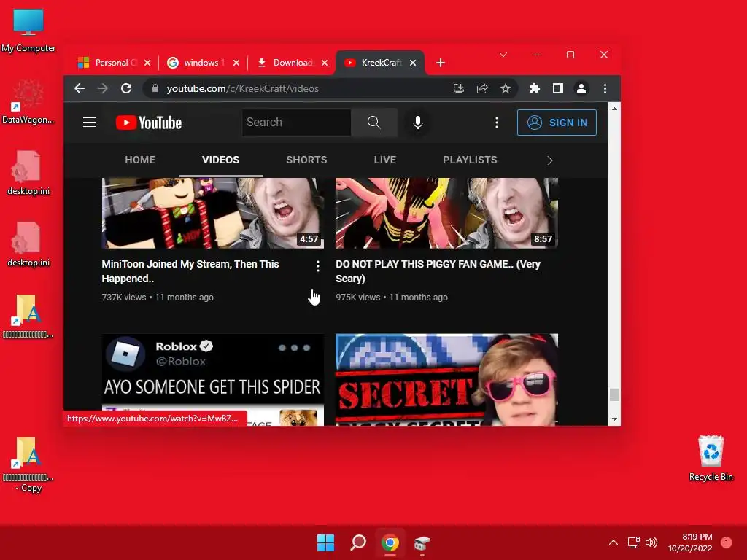Reload the YouTube page
The height and width of the screenshot is (560, 747).
coord(125,88)
